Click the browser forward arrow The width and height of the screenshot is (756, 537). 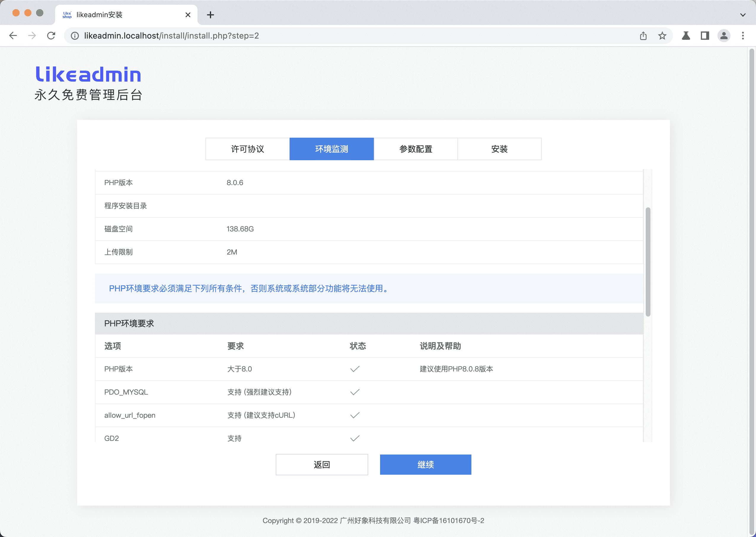coord(32,36)
